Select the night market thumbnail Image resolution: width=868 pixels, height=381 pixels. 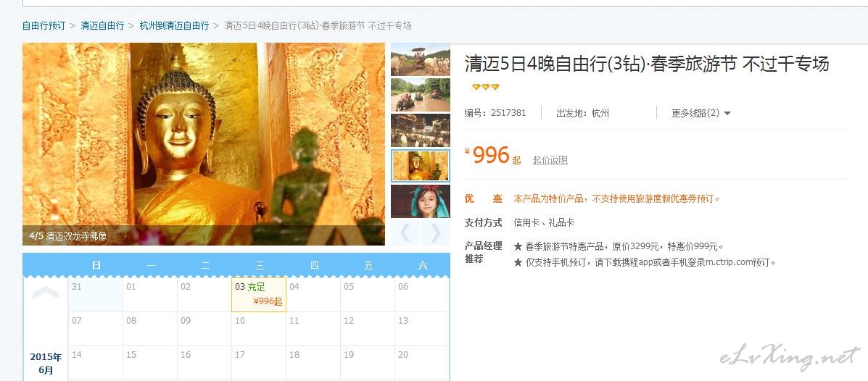coord(420,130)
